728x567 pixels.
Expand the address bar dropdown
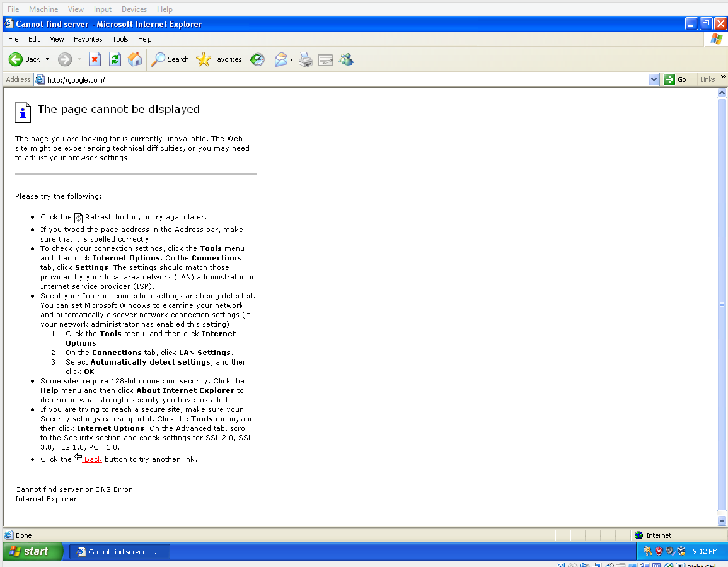[x=654, y=79]
